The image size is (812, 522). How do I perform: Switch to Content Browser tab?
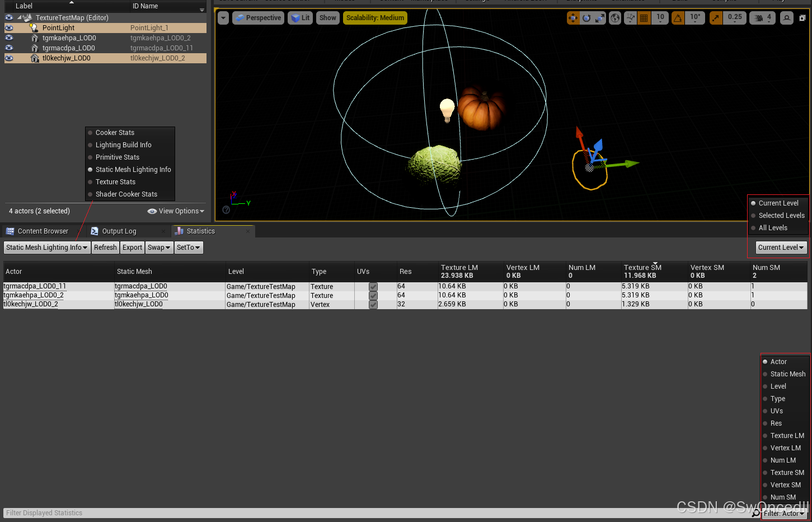pos(43,231)
